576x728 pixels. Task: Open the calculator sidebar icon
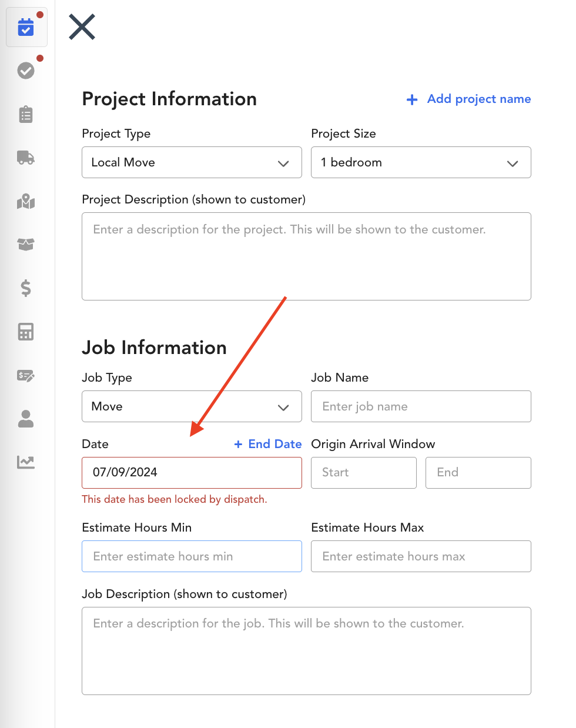[x=26, y=332]
